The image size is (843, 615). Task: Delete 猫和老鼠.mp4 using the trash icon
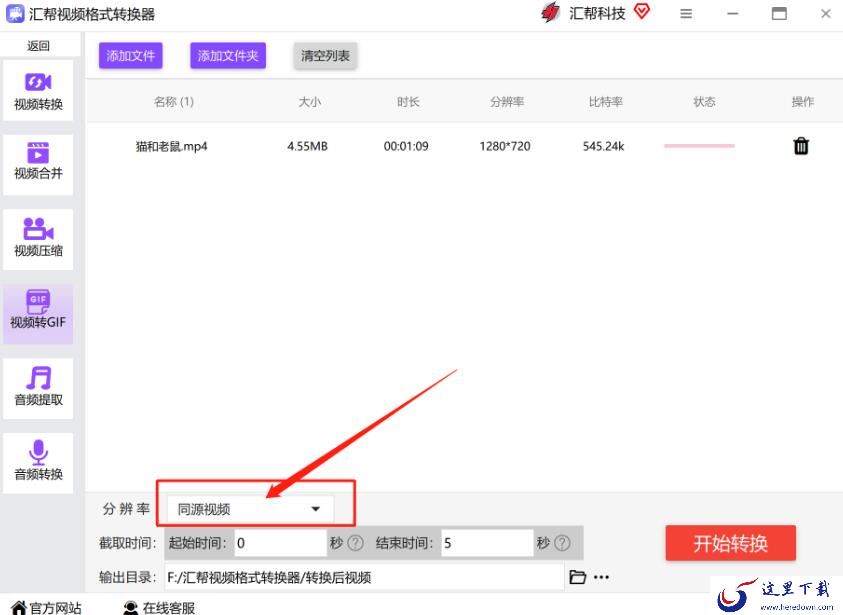tap(801, 146)
